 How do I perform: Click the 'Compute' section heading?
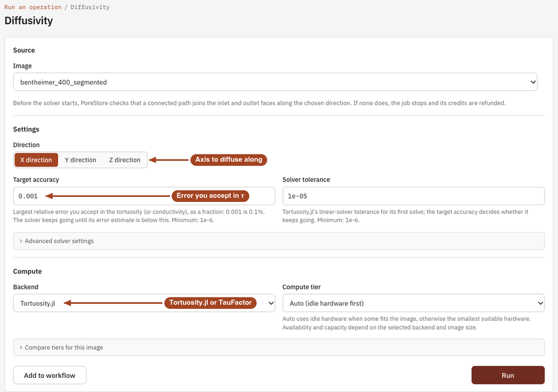(27, 271)
